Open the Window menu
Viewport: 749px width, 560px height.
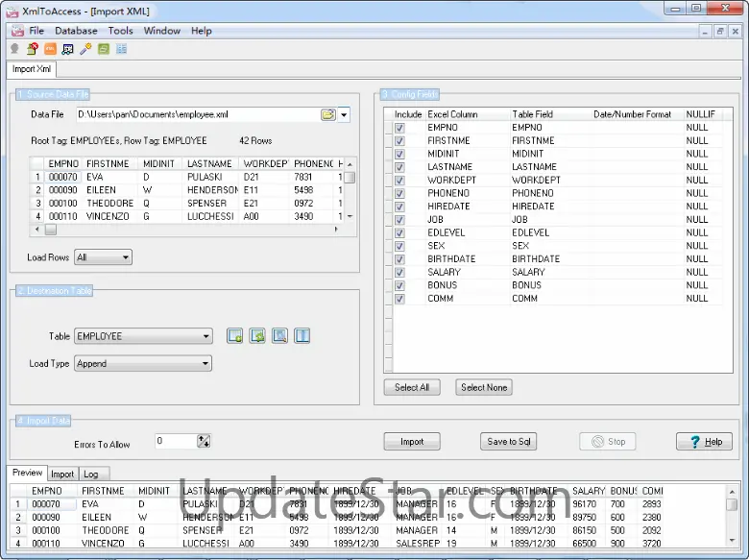click(162, 31)
